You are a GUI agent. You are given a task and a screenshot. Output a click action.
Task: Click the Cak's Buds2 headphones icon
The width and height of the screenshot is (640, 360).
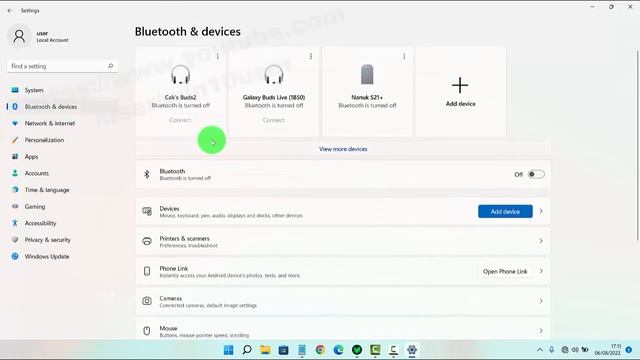pyautogui.click(x=180, y=75)
